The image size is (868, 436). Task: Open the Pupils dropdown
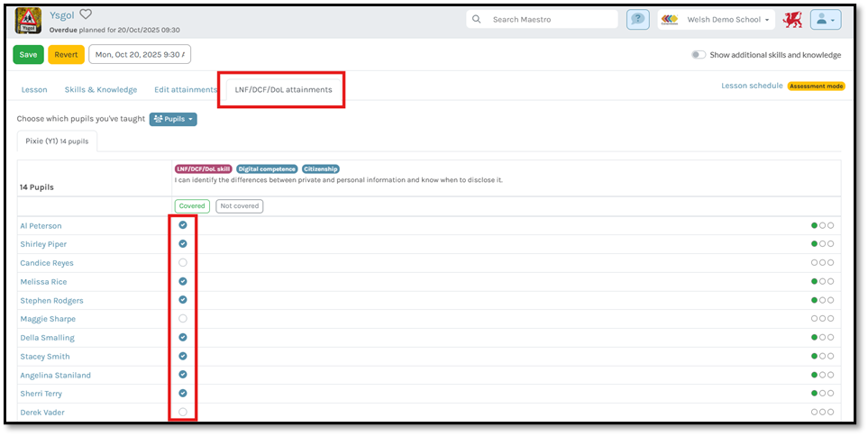172,119
